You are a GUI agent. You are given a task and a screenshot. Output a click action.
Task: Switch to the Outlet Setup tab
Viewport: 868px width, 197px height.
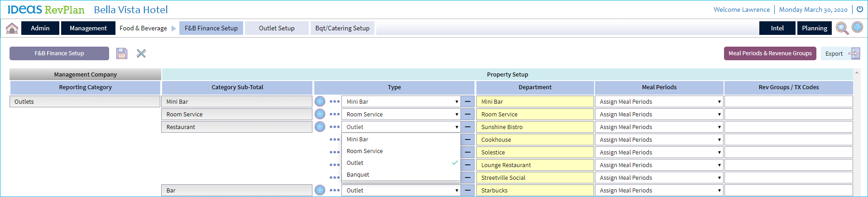click(x=277, y=28)
